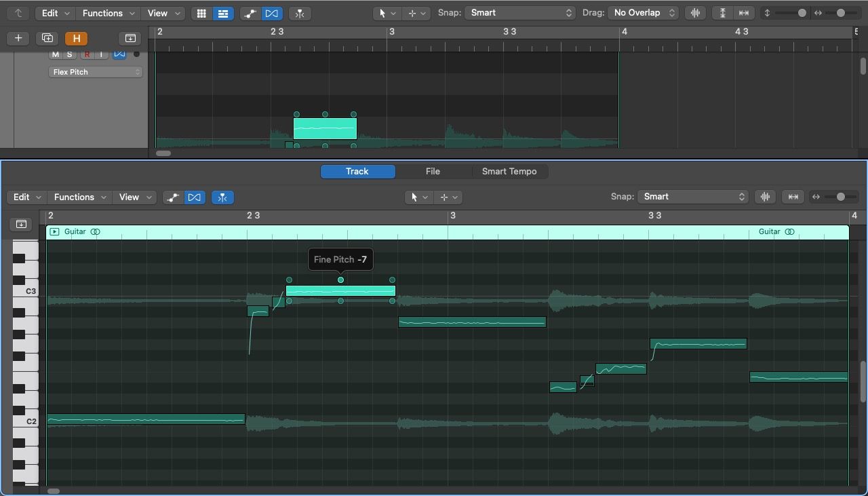This screenshot has width=868, height=496.
Task: Click the grid view icon in the top toolbar
Action: [201, 13]
